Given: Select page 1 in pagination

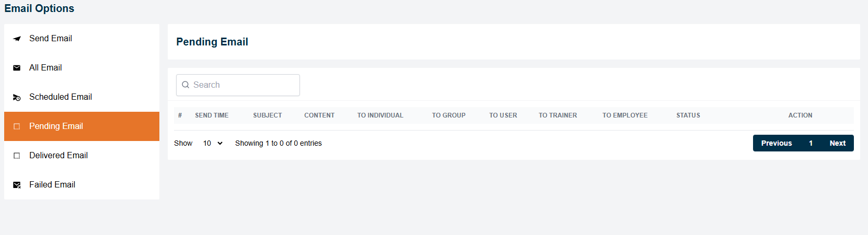Looking at the screenshot, I should coord(811,143).
